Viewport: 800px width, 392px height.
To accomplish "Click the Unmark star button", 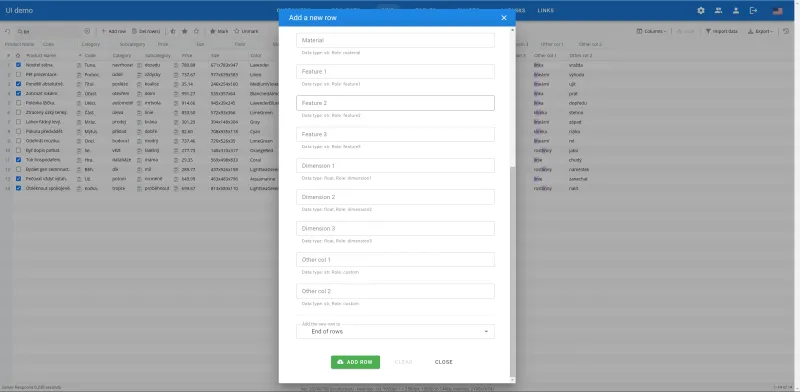I will 246,31.
